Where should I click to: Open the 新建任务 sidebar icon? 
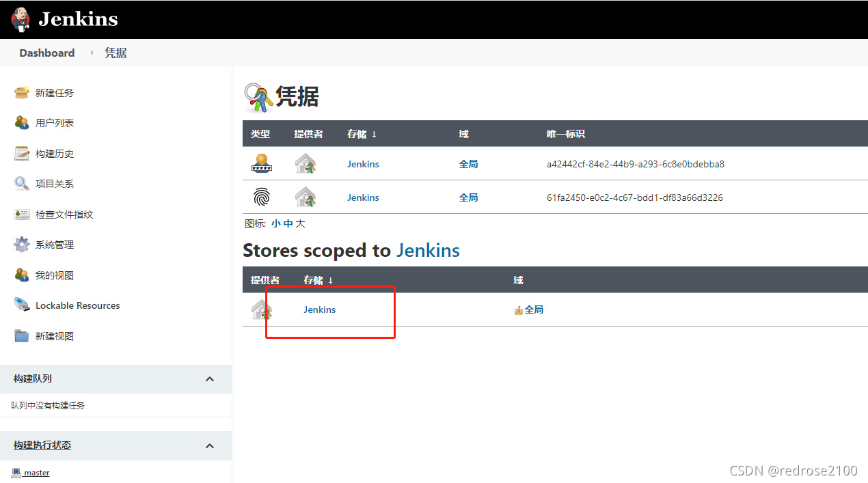coord(22,92)
